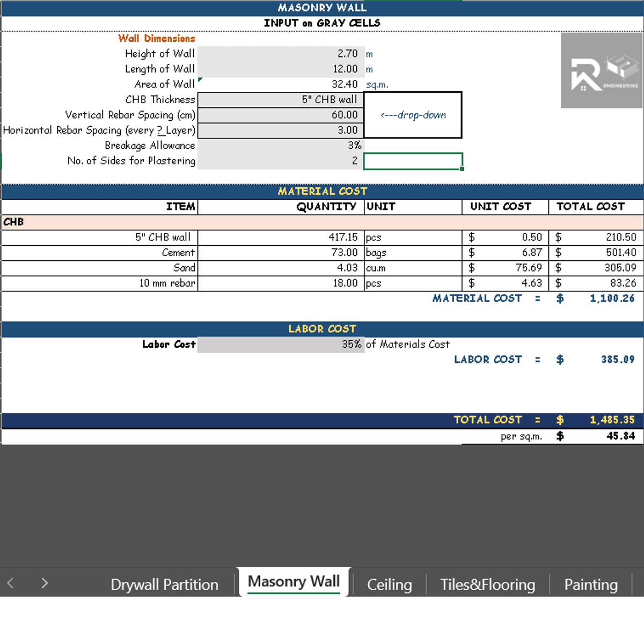
Task: Click the Total Cost value 1,485.35
Action: [x=612, y=420]
